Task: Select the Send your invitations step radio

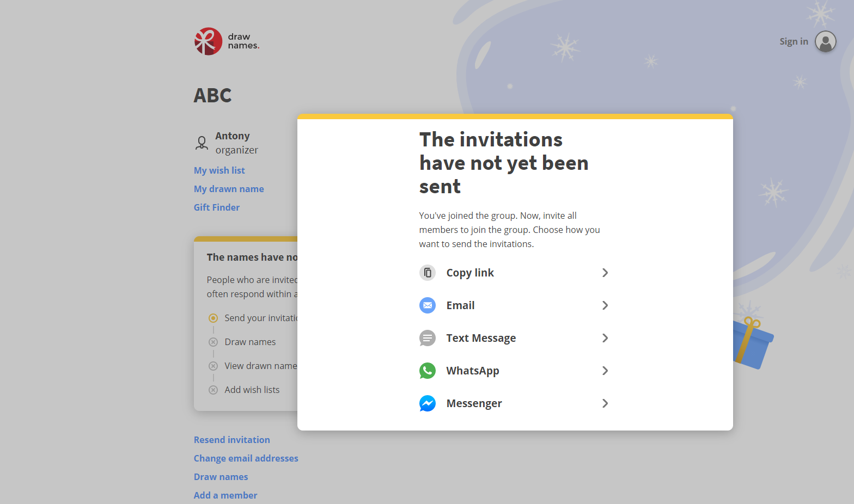Action: point(213,318)
